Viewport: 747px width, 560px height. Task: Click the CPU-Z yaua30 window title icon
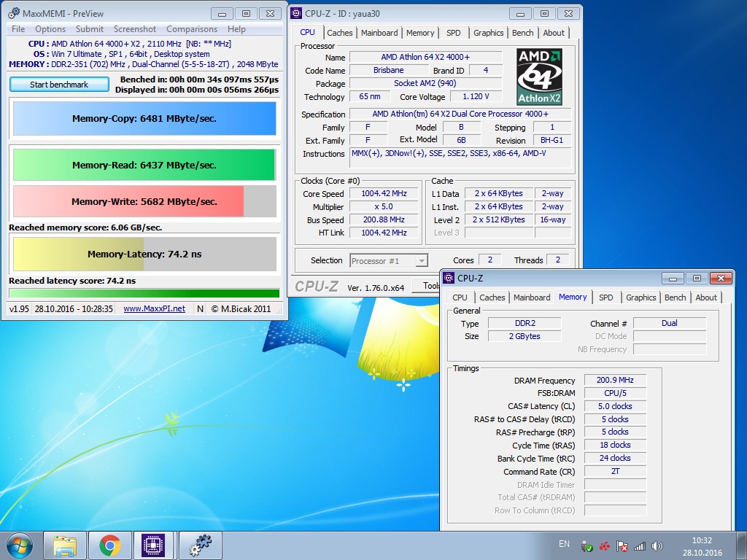(x=296, y=13)
